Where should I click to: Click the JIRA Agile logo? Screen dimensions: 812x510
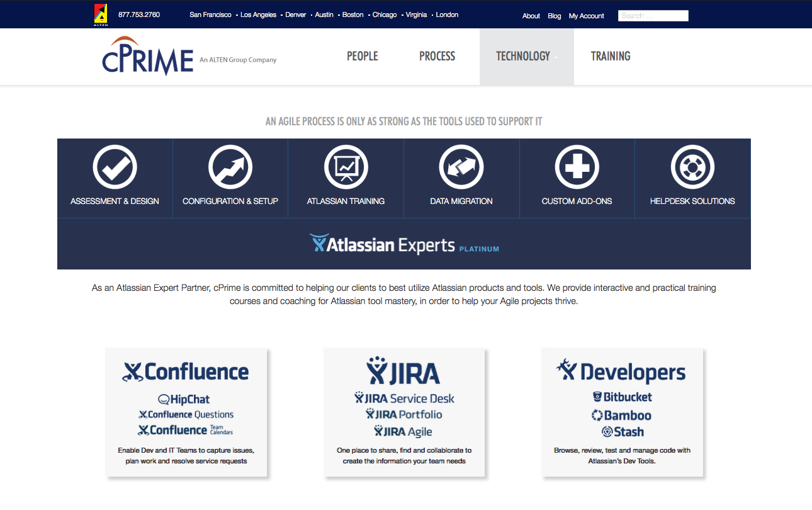tap(403, 431)
